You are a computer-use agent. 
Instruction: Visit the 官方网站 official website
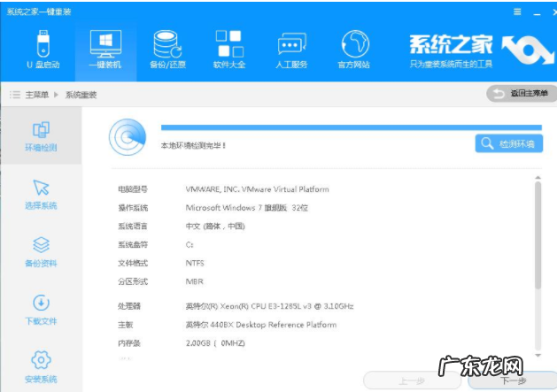coord(354,50)
